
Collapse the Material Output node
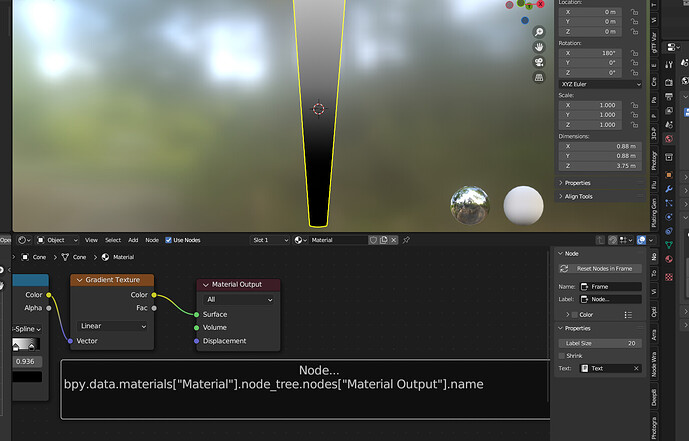pyautogui.click(x=206, y=285)
